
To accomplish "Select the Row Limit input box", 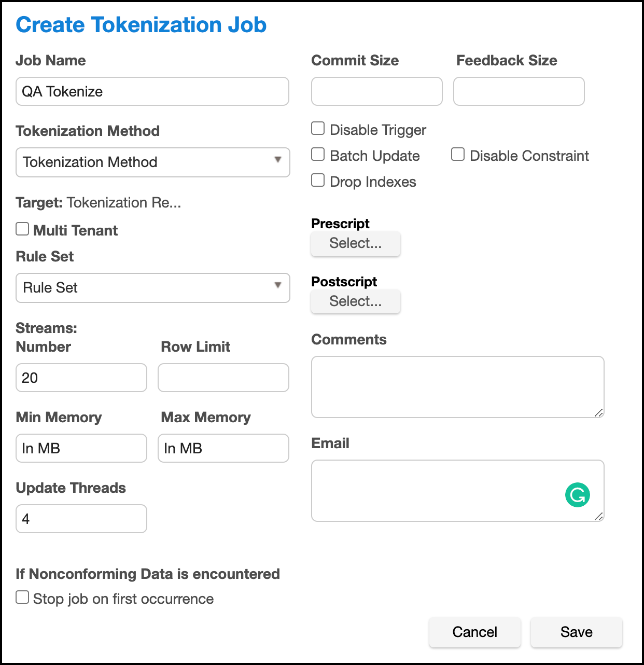I will [223, 378].
